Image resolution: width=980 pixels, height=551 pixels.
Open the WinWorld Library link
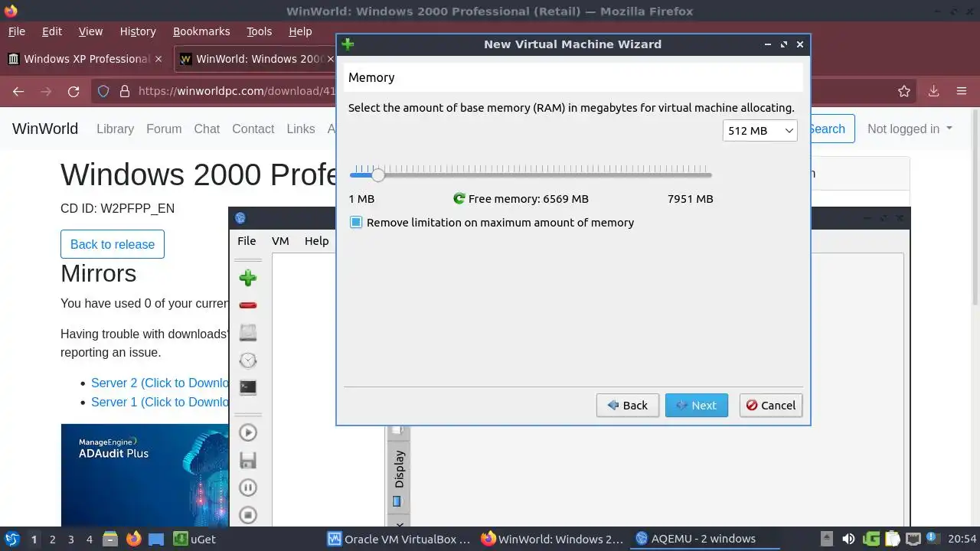click(x=115, y=129)
